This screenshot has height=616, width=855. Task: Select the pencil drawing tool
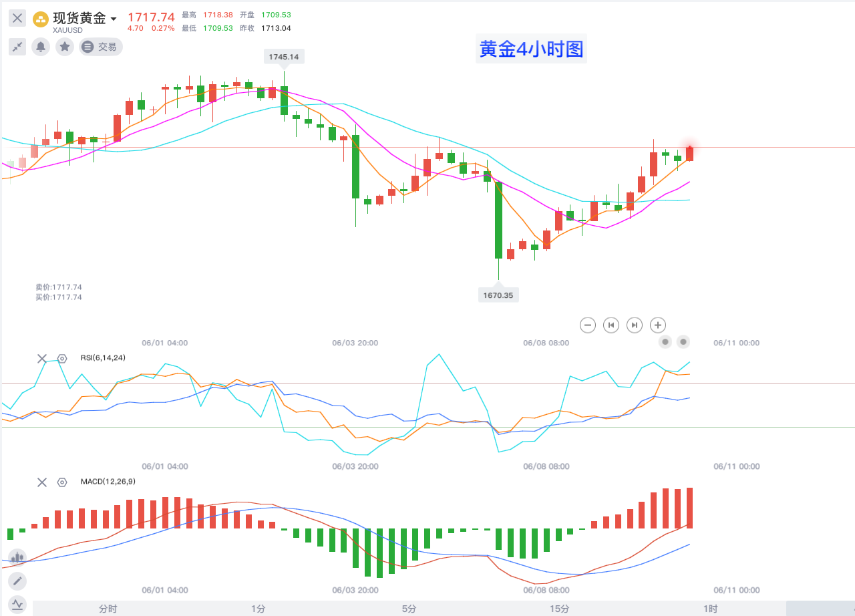[17, 581]
